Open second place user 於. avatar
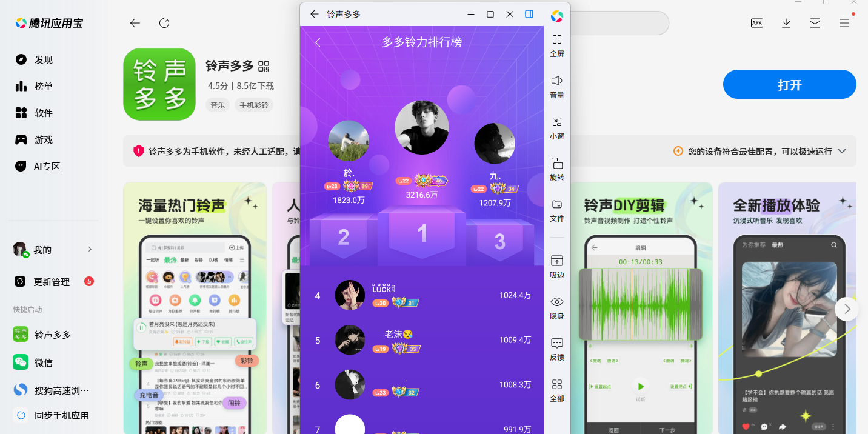This screenshot has width=868, height=434. coord(349,141)
